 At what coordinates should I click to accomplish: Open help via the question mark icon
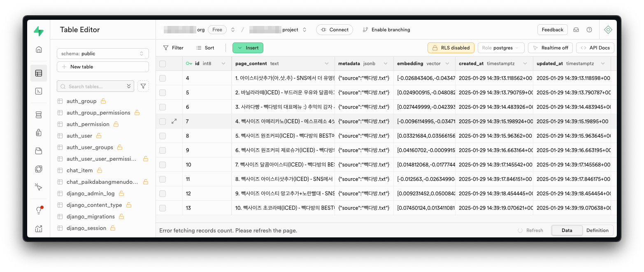589,29
